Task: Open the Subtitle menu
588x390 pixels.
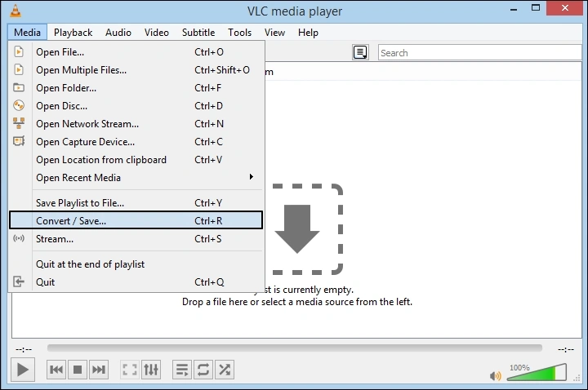Action: pyautogui.click(x=198, y=33)
